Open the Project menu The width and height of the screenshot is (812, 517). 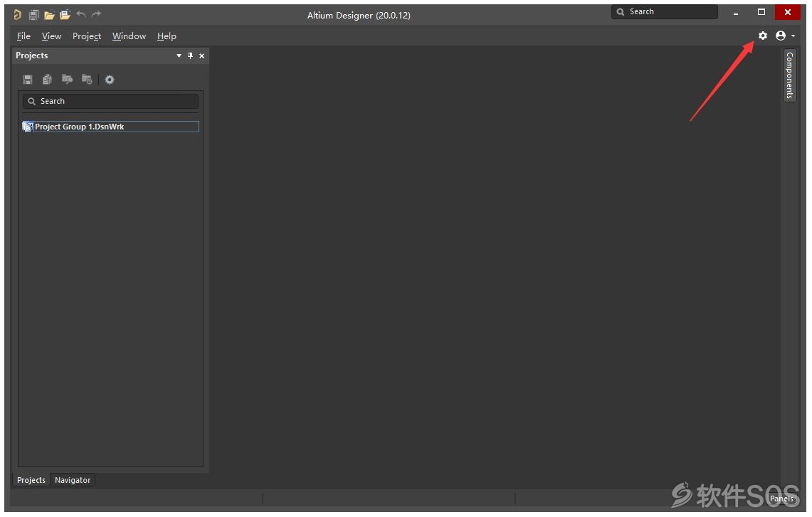pos(87,36)
